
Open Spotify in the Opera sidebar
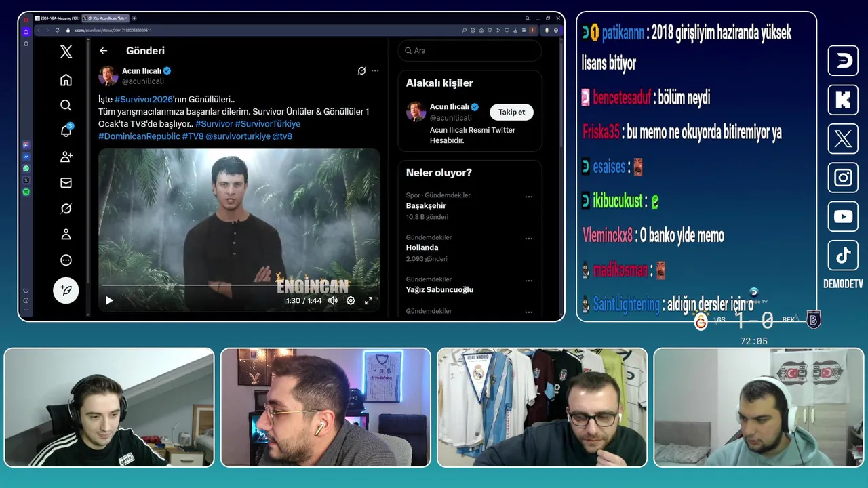[26, 192]
